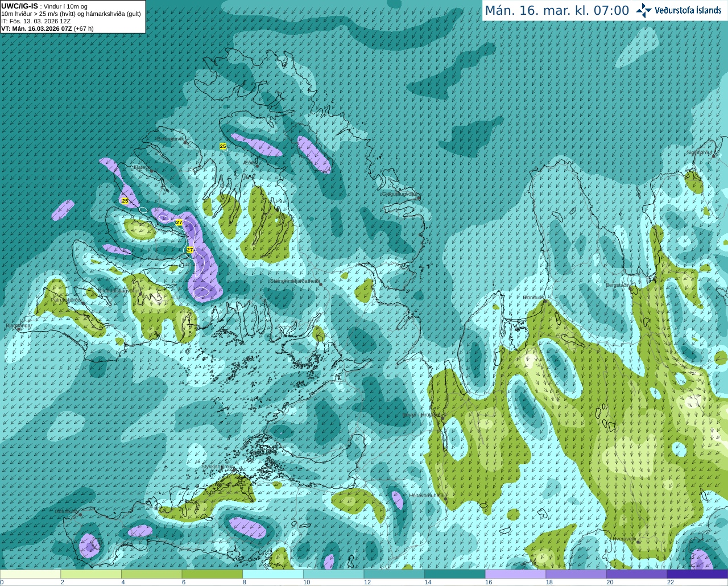Select the VT: Mán. 16.03.2026 07Z line

pos(47,28)
